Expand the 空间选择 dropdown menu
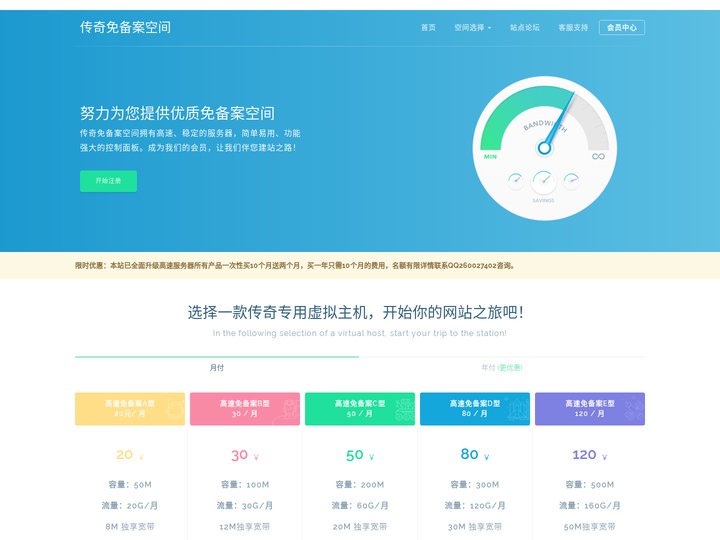The width and height of the screenshot is (720, 540). pyautogui.click(x=473, y=28)
